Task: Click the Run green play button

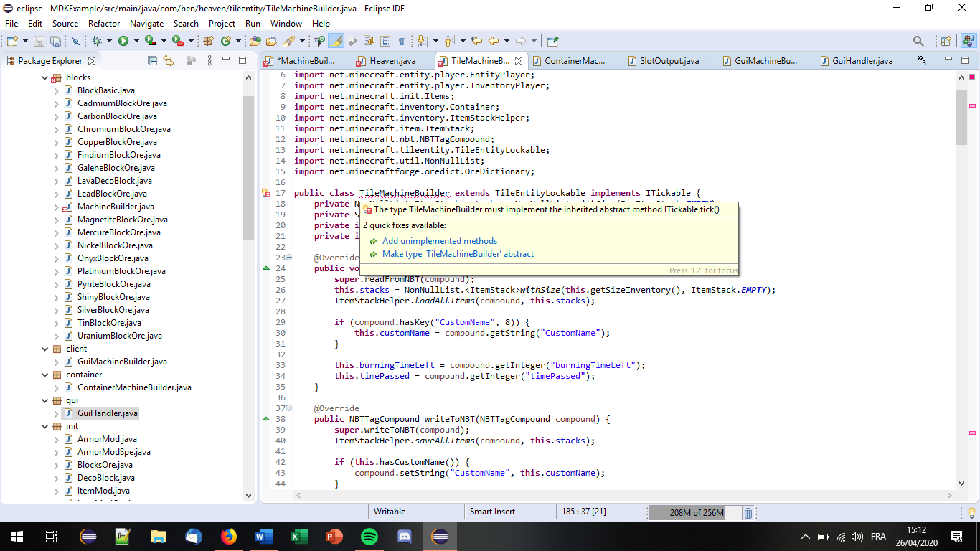Action: click(123, 42)
